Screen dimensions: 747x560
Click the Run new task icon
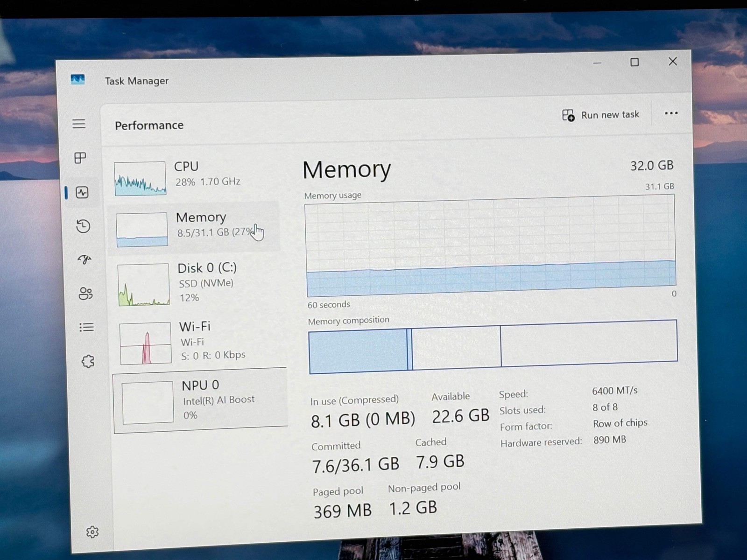tap(568, 115)
